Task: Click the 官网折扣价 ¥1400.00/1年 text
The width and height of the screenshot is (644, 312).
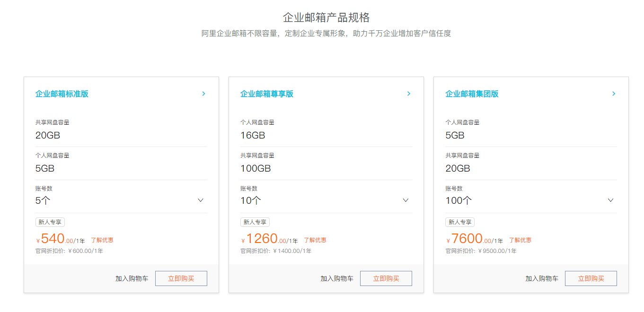Action: (276, 251)
